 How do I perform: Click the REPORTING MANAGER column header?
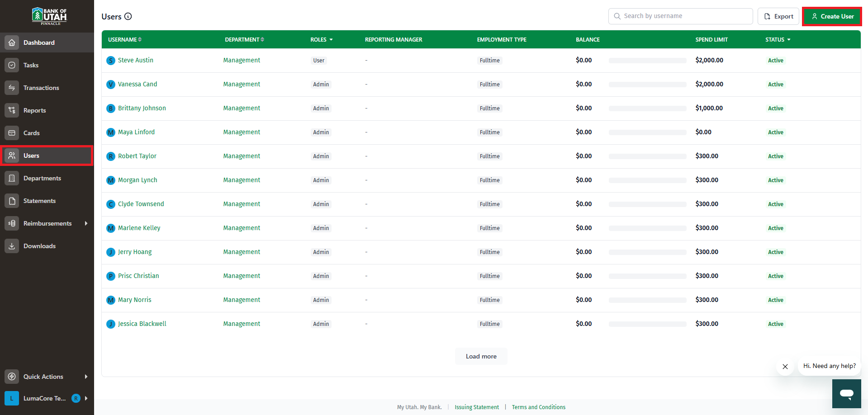(394, 40)
